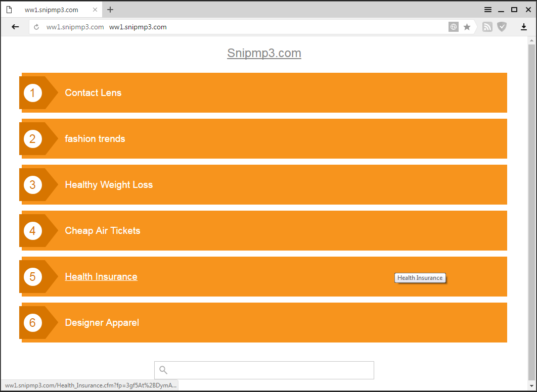Go to Healthy Weight Loss
Image resolution: width=537 pixels, height=392 pixels.
click(109, 185)
